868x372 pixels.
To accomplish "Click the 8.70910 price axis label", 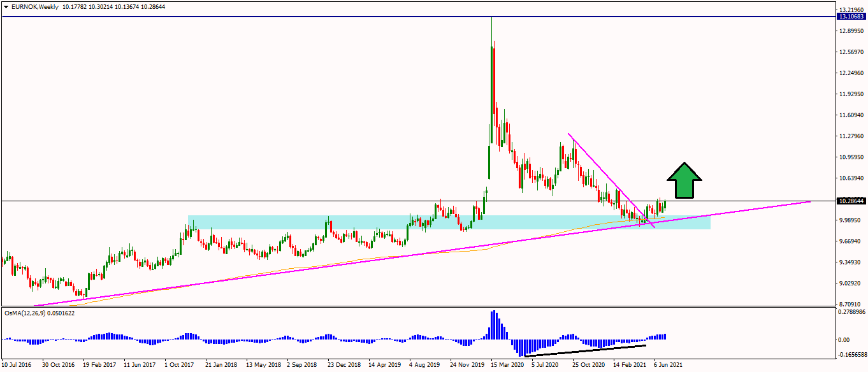I will [850, 304].
